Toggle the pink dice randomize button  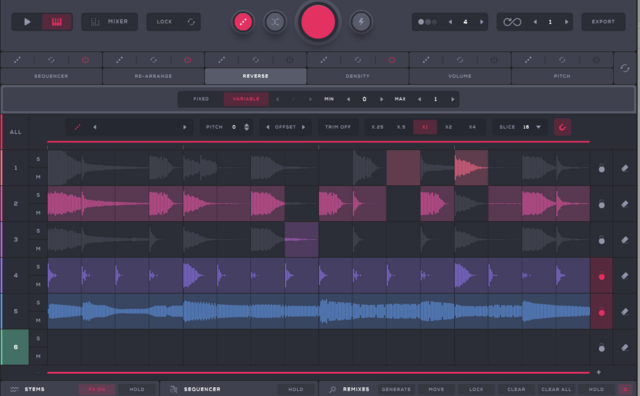243,22
